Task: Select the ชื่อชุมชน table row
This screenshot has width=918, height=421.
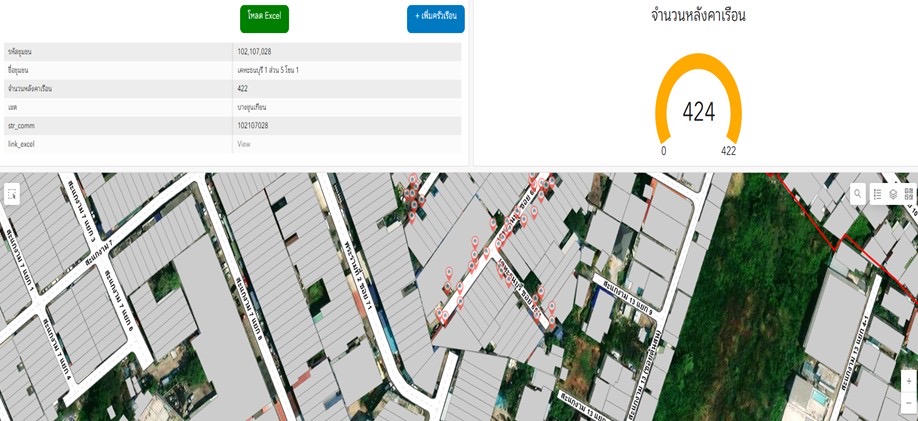Action: [x=232, y=69]
